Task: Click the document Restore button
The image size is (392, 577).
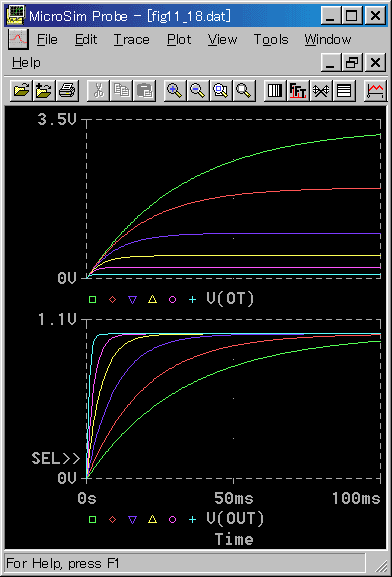Action: click(352, 62)
